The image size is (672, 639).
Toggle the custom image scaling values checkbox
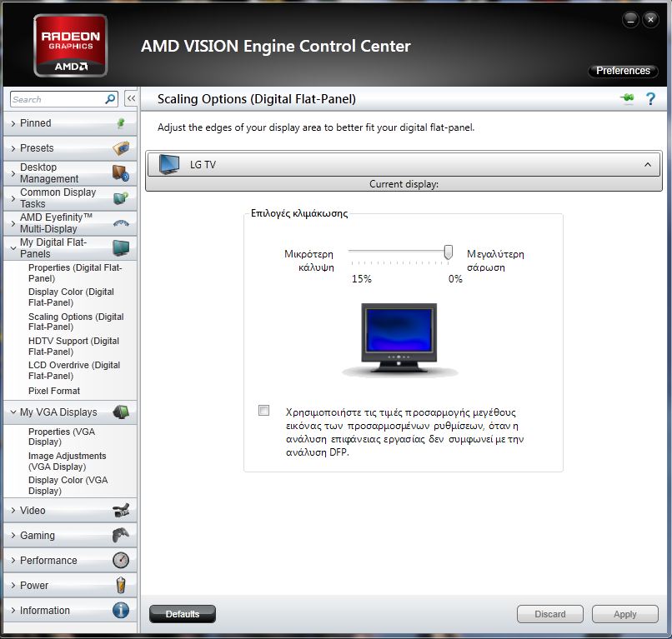[264, 410]
